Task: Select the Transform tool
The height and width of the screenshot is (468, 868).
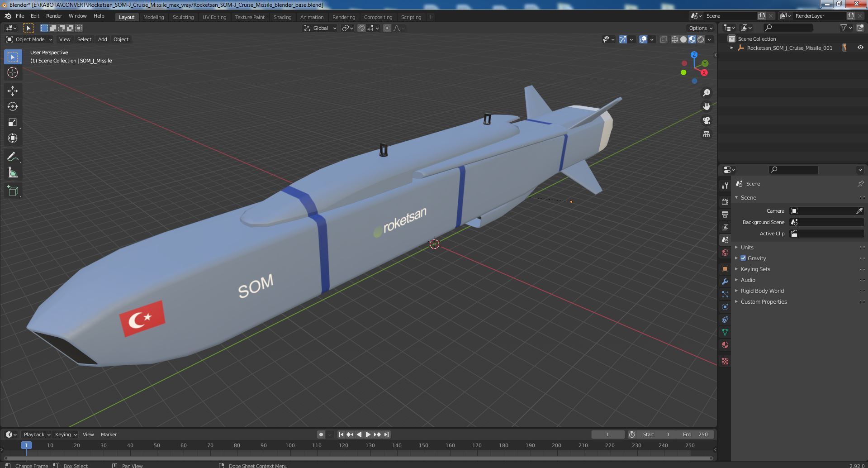Action: [13, 138]
